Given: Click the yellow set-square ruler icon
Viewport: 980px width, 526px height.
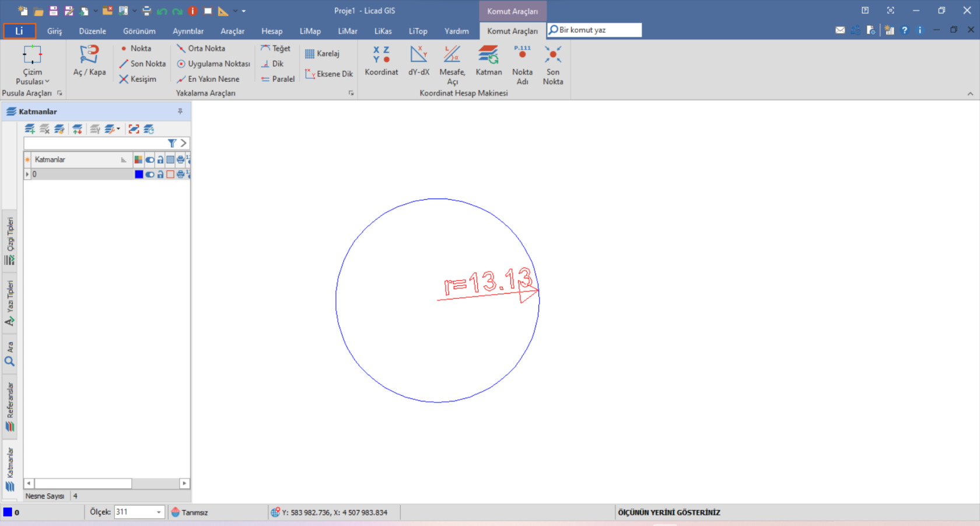Looking at the screenshot, I should point(223,11).
